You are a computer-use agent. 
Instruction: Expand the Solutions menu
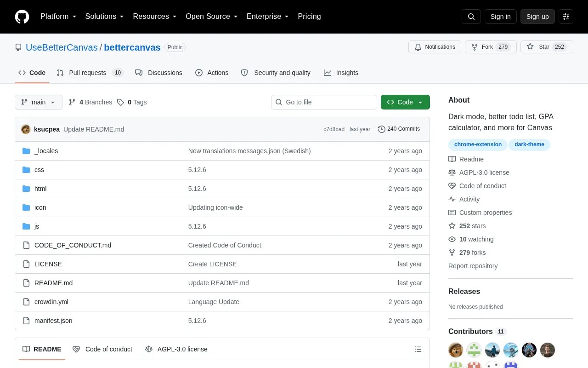pyautogui.click(x=105, y=17)
